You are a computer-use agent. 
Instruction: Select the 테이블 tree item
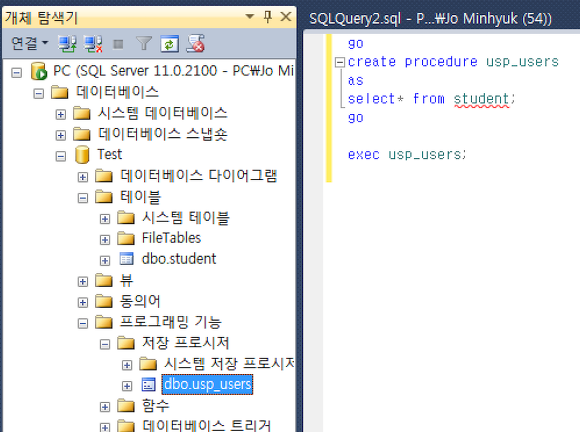pyautogui.click(x=140, y=196)
